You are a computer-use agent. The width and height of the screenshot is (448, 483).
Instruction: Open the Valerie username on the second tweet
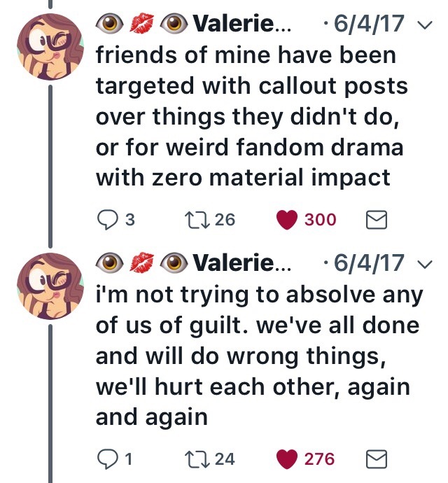(239, 263)
